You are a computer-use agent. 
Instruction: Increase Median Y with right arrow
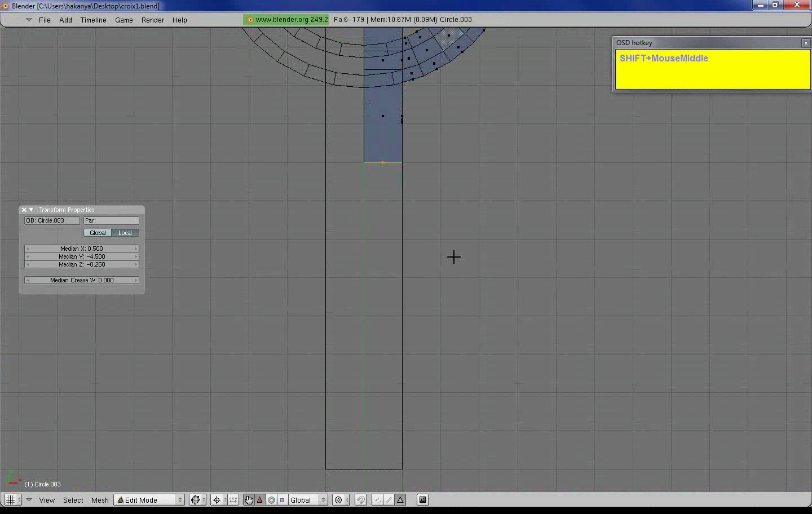(136, 256)
